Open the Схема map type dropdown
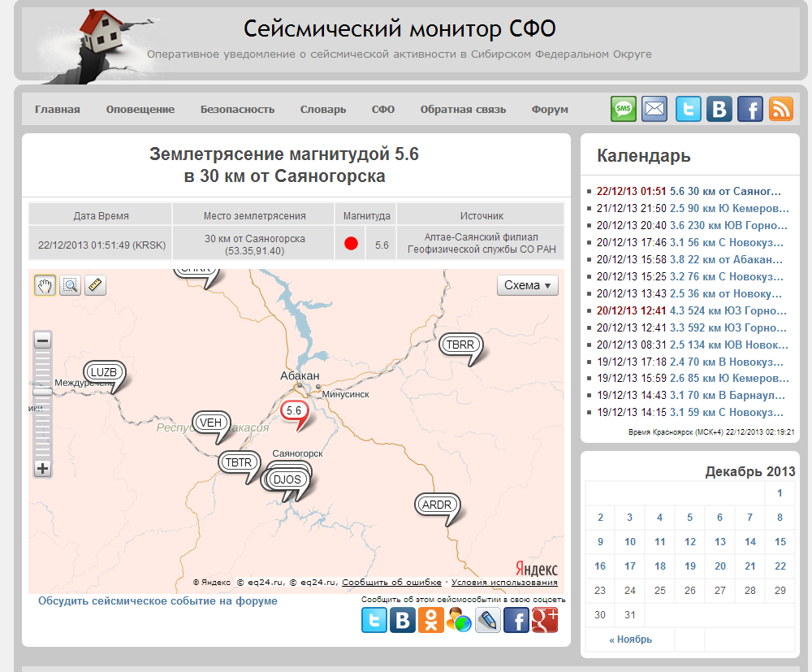This screenshot has width=812, height=672. (527, 285)
